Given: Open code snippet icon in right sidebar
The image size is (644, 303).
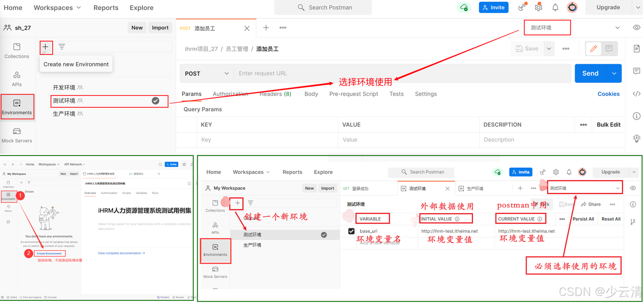Looking at the screenshot, I should tap(637, 94).
